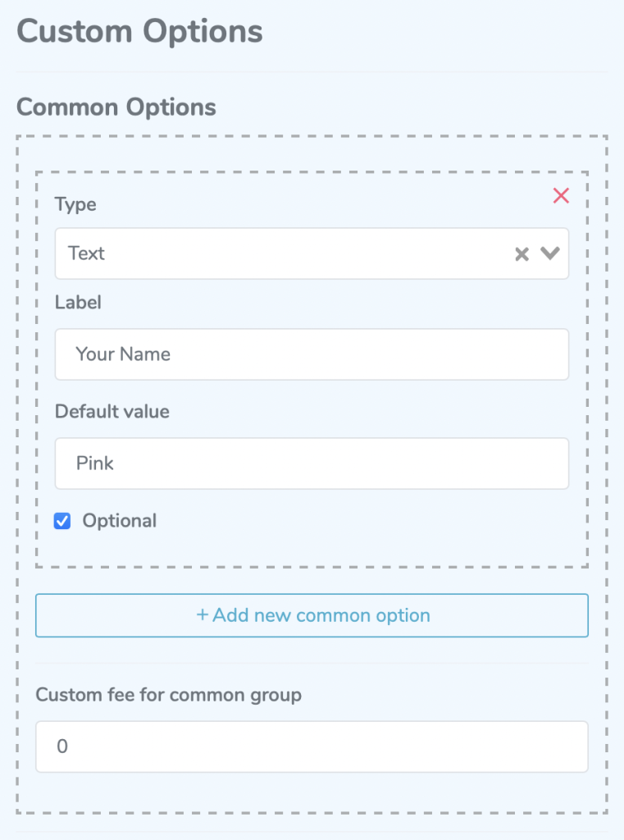The height and width of the screenshot is (840, 624).
Task: Expand the Type dropdown chevron
Action: click(550, 253)
